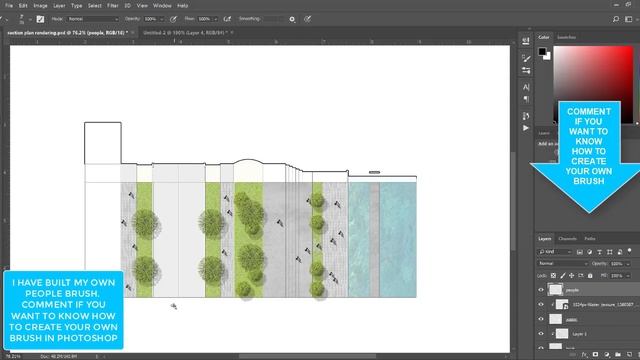Open the Actions panel play icon in dock
The width and height of the screenshot is (640, 360).
click(526, 128)
